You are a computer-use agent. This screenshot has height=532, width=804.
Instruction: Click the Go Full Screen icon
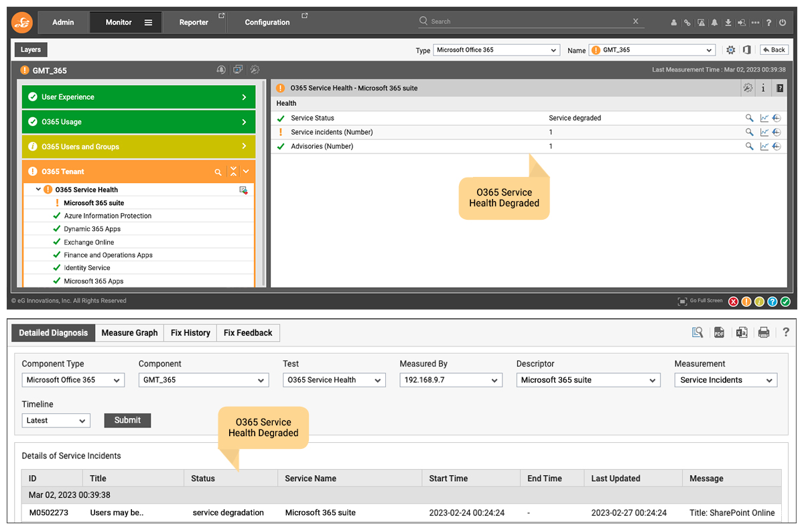point(682,302)
